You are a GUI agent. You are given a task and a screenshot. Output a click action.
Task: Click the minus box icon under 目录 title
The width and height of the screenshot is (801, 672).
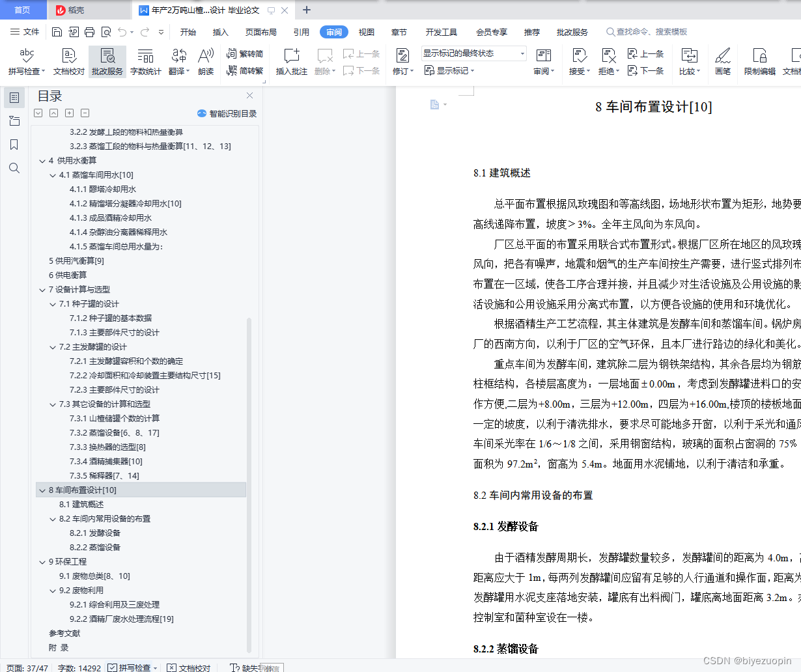(85, 113)
